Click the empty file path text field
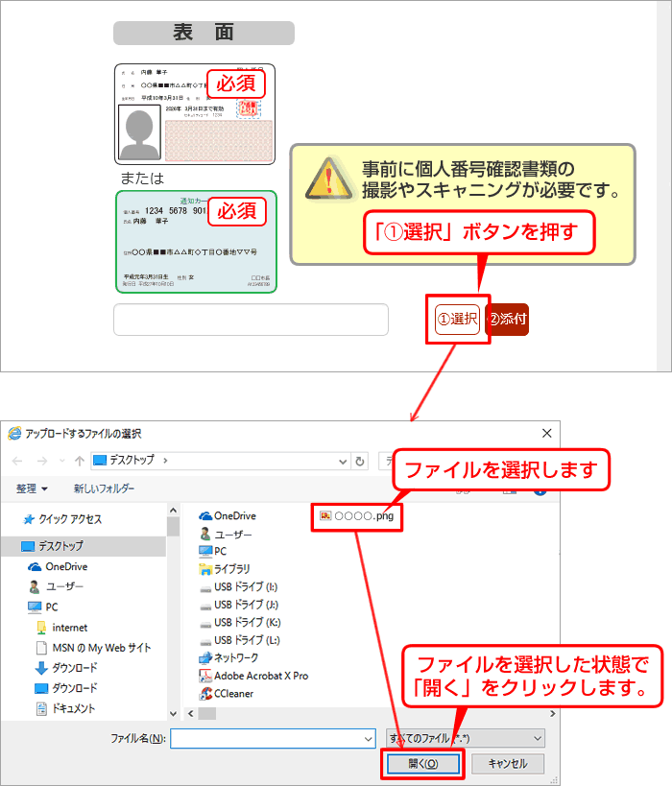The height and width of the screenshot is (786, 672). pos(251,320)
